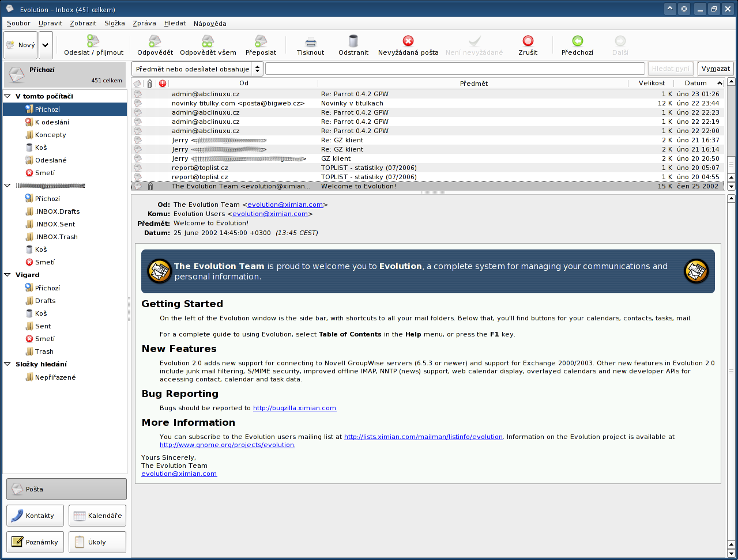The image size is (738, 560).
Task: Open the Upravit menu
Action: coord(50,24)
